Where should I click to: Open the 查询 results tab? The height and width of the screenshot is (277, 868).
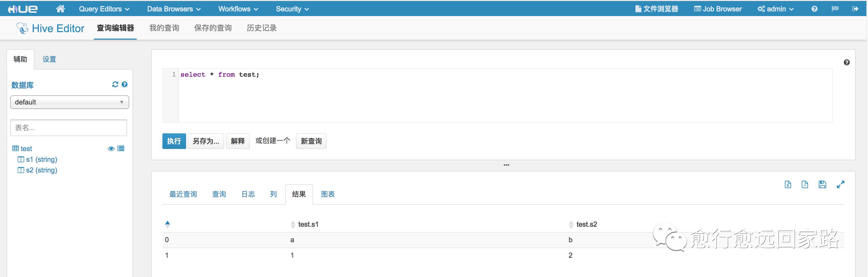[x=219, y=194]
